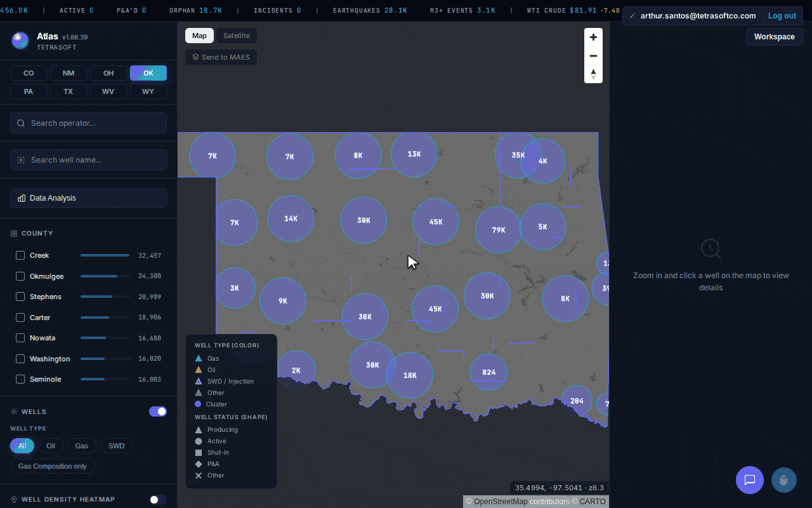812x508 pixels.
Task: Click the Wells section sun icon
Action: pyautogui.click(x=14, y=411)
